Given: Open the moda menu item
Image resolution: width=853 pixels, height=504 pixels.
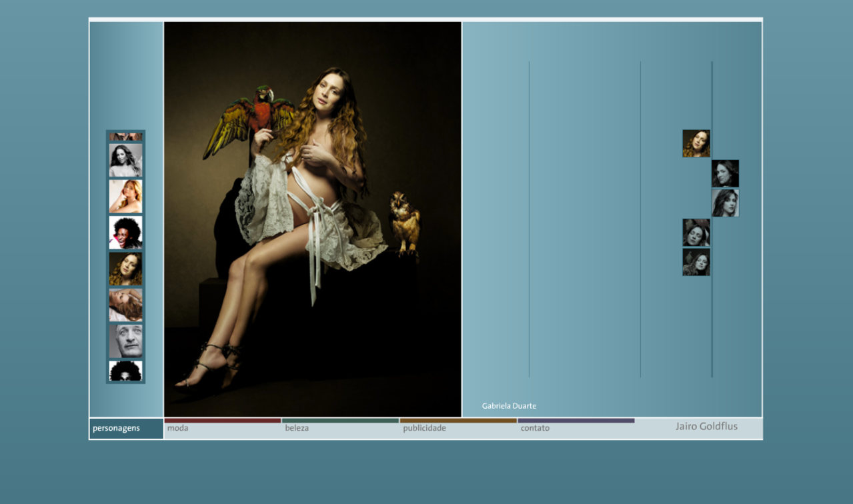Looking at the screenshot, I should tap(222, 428).
